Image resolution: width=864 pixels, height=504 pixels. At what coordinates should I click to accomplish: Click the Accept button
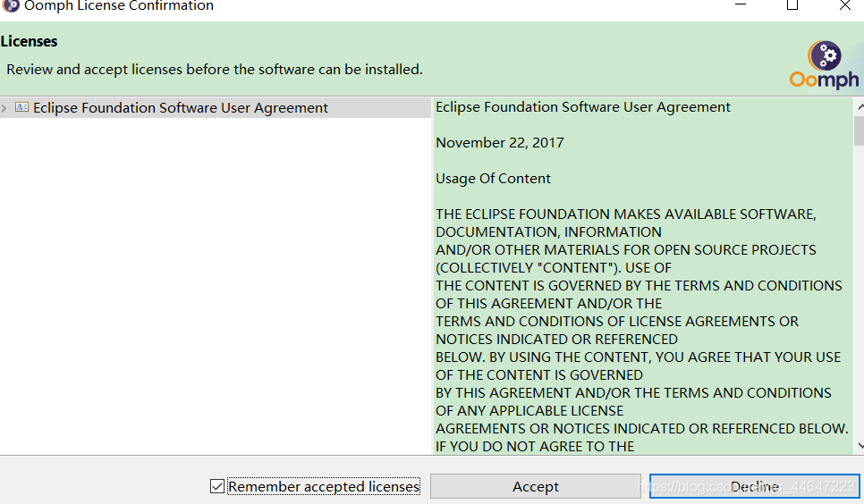[x=535, y=486]
